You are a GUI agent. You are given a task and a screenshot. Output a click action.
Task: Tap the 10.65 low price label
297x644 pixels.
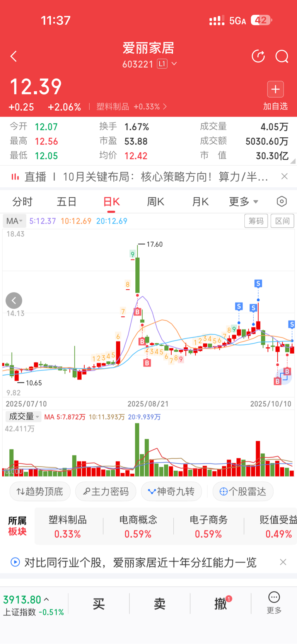pos(34,383)
